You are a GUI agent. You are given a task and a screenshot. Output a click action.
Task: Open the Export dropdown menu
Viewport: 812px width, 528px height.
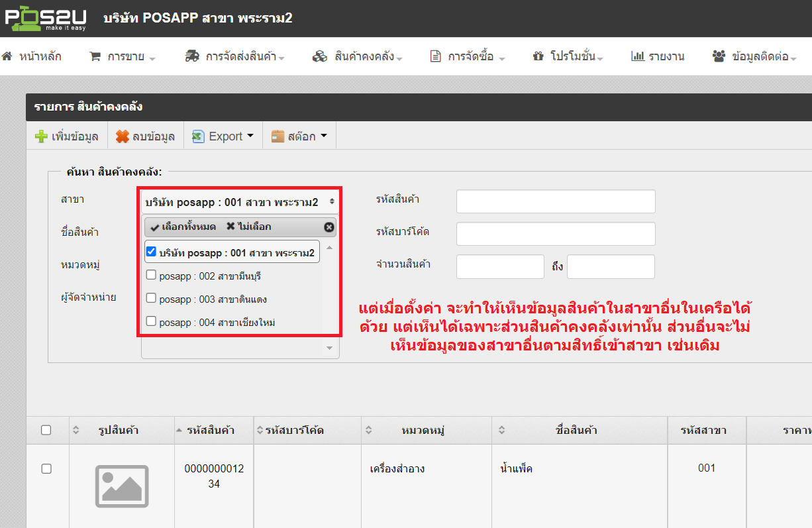(x=223, y=136)
